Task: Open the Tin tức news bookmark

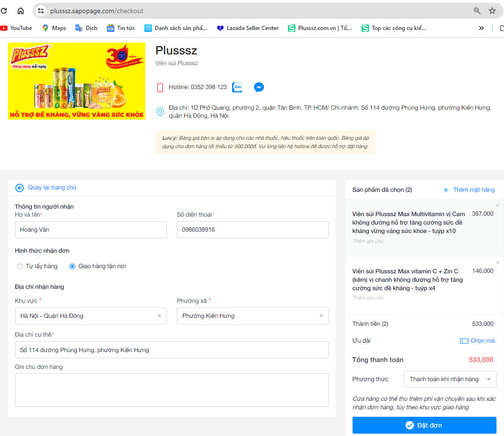Action: [x=121, y=28]
